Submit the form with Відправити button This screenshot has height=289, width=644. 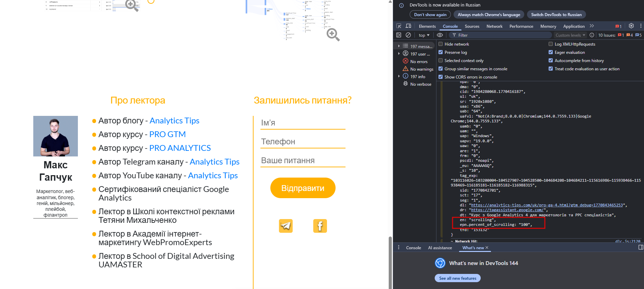(x=303, y=188)
